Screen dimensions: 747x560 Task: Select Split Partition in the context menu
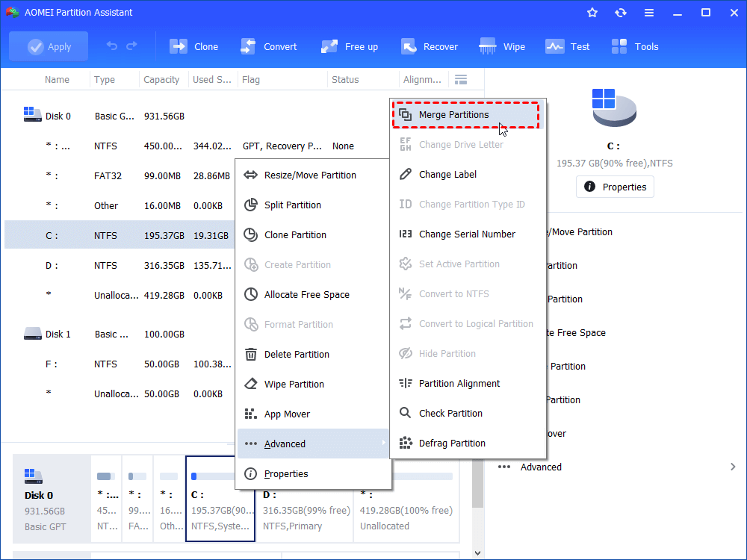pos(292,205)
